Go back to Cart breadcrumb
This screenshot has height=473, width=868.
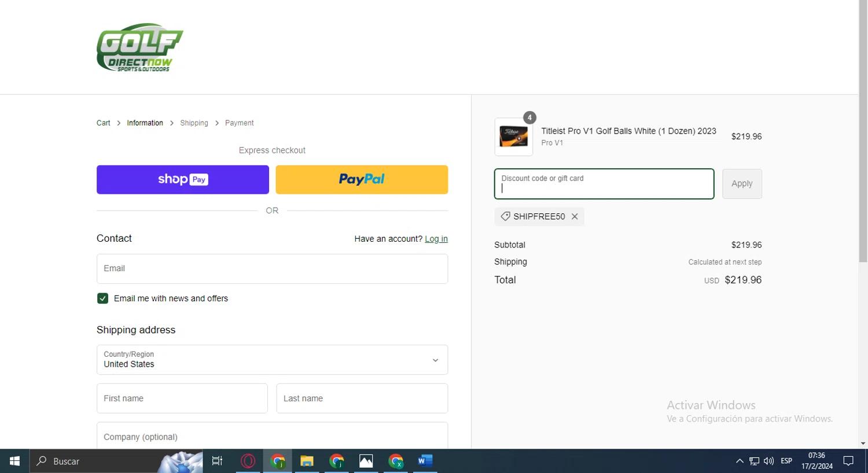click(103, 123)
